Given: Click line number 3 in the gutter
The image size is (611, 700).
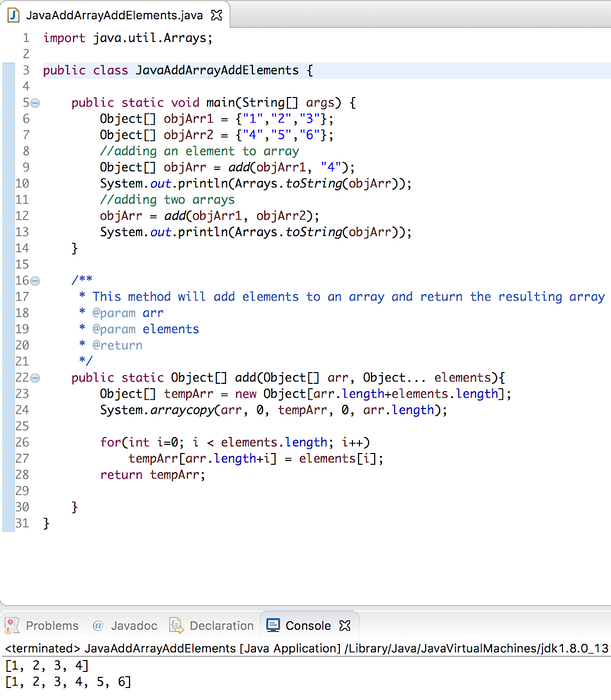Looking at the screenshot, I should [x=26, y=71].
